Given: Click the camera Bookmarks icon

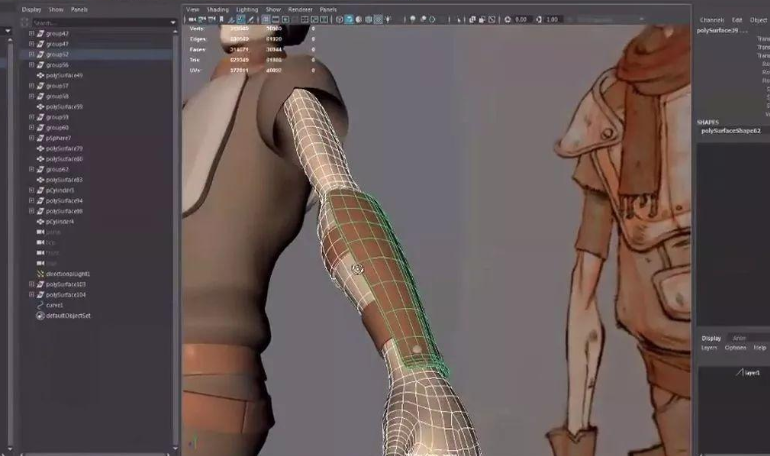Looking at the screenshot, I should click(x=221, y=20).
